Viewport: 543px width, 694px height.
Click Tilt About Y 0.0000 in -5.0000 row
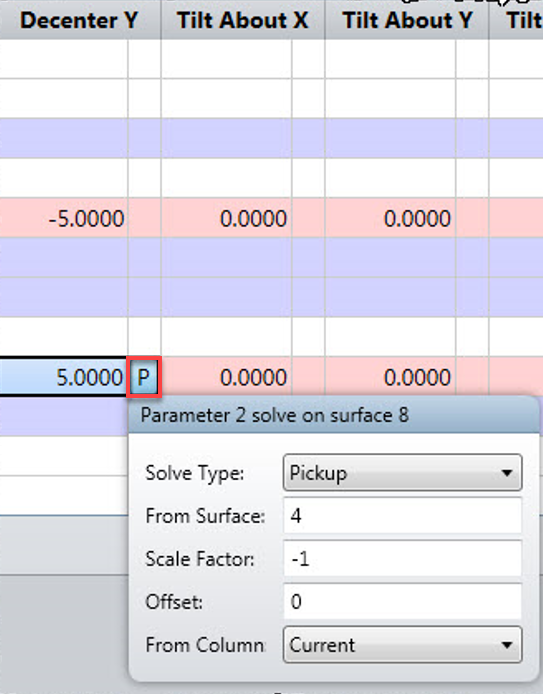tap(390, 218)
